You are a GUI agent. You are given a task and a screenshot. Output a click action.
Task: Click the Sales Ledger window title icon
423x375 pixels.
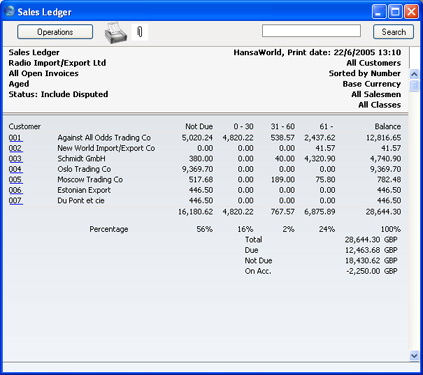[10, 11]
